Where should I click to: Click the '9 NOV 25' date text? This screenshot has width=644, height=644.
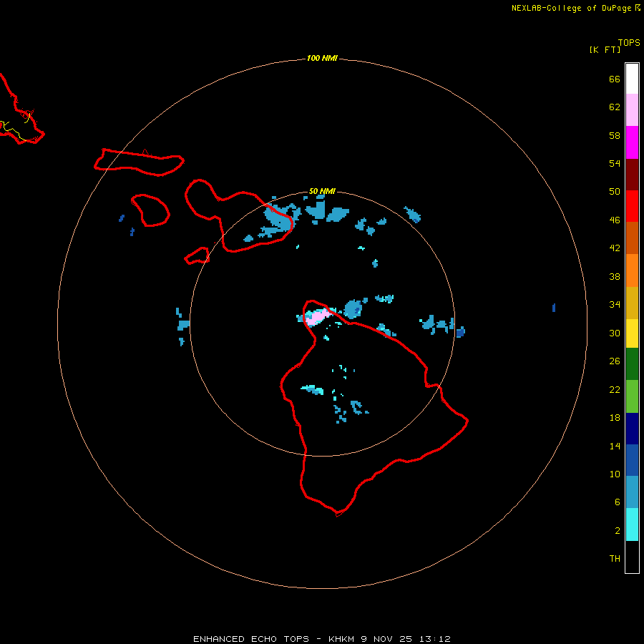coord(386,639)
